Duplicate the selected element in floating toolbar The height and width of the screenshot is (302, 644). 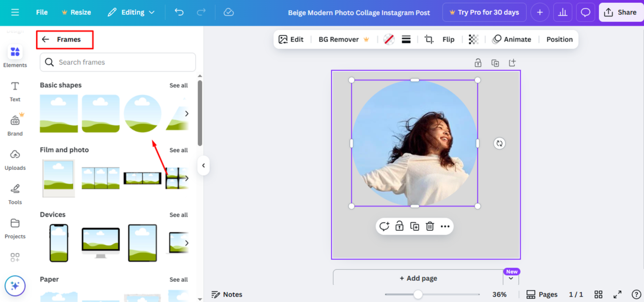click(415, 226)
